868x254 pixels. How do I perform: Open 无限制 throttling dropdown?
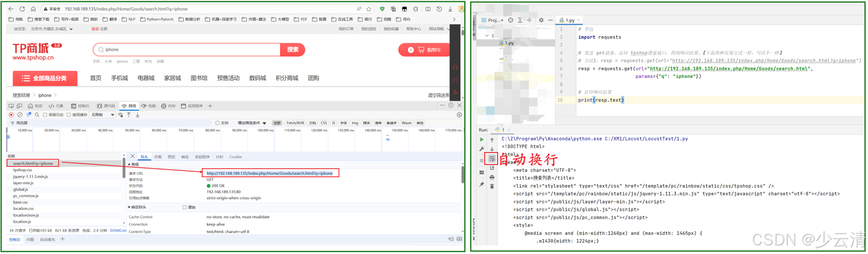pos(103,115)
